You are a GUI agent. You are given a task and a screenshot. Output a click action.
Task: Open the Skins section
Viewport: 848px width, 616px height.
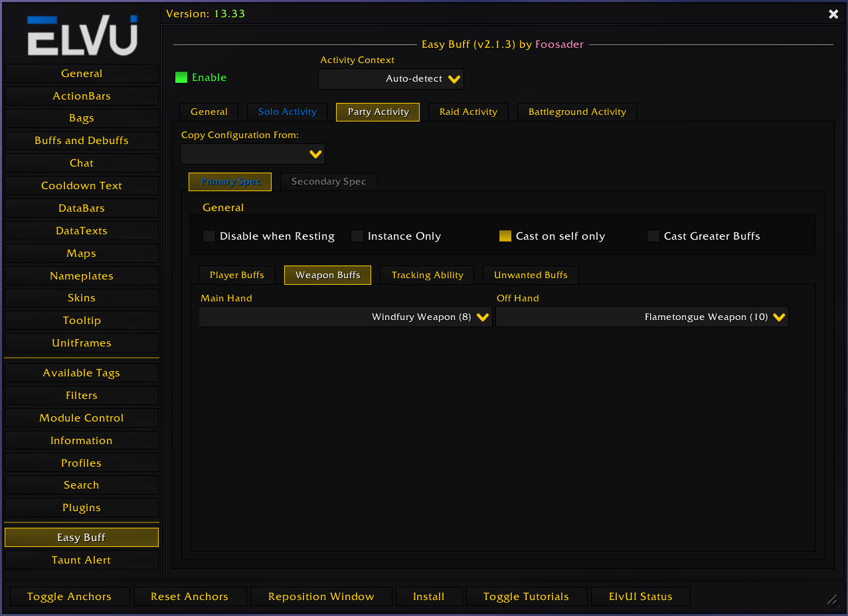coord(82,298)
